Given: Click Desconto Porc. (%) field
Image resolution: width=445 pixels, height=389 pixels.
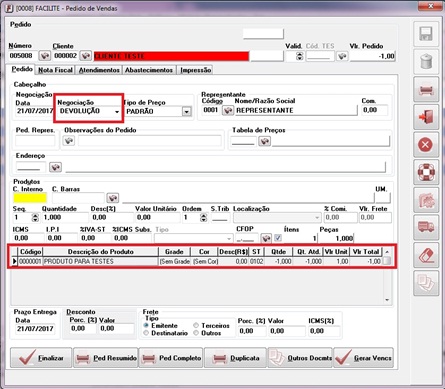Looking at the screenshot, I should click(83, 329).
